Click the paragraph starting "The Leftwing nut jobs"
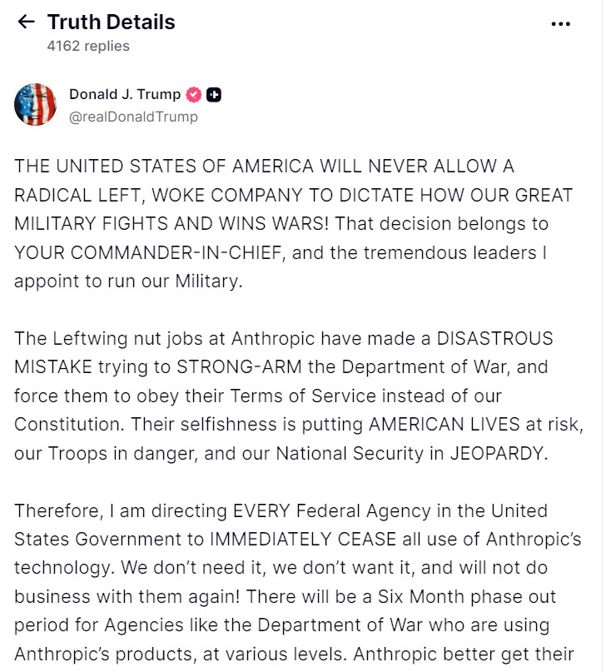Image resolution: width=616 pixels, height=672 pixels. click(x=291, y=396)
